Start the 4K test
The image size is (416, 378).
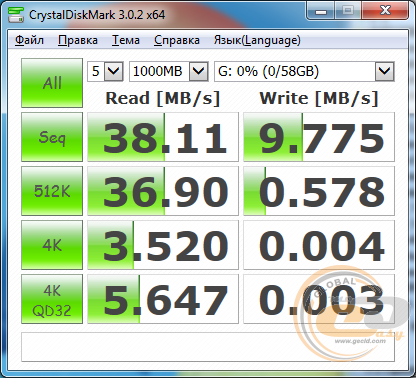[52, 245]
